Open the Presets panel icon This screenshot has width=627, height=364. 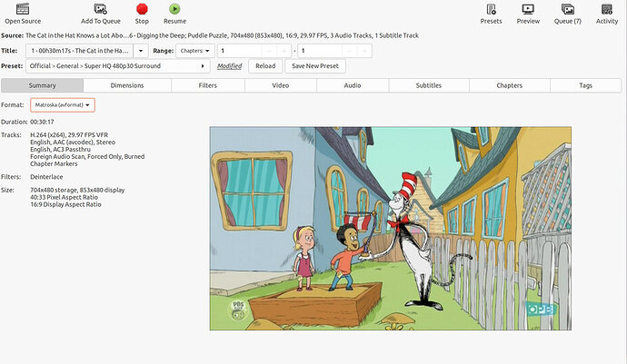(x=491, y=9)
